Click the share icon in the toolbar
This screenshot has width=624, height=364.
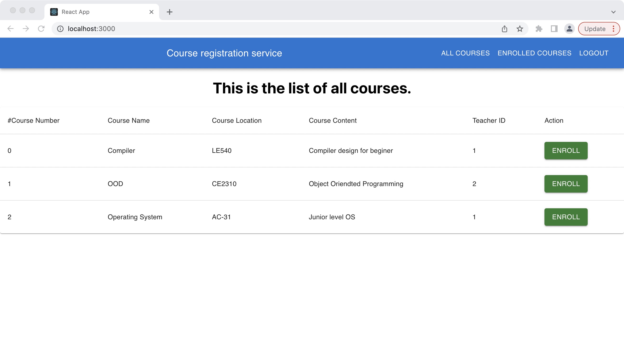coord(504,29)
